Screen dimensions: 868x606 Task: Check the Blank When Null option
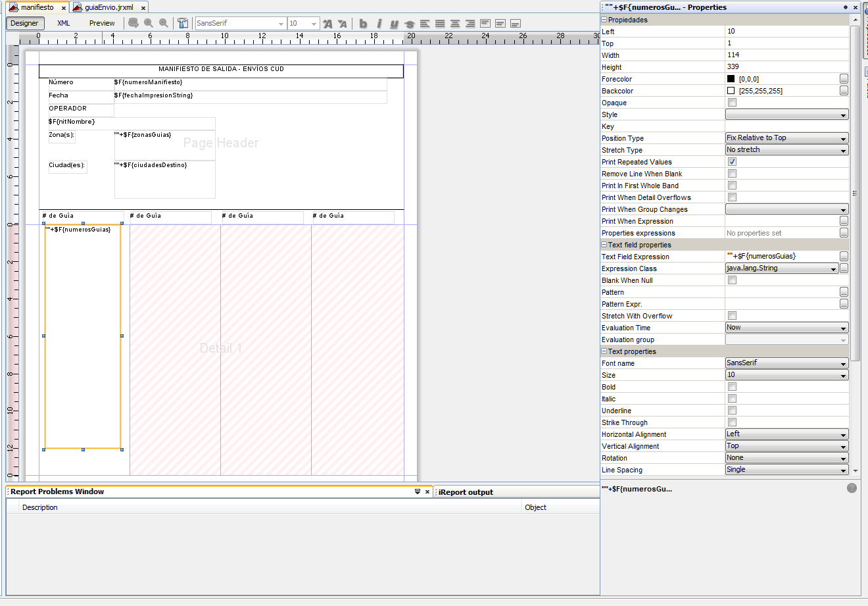tap(732, 280)
